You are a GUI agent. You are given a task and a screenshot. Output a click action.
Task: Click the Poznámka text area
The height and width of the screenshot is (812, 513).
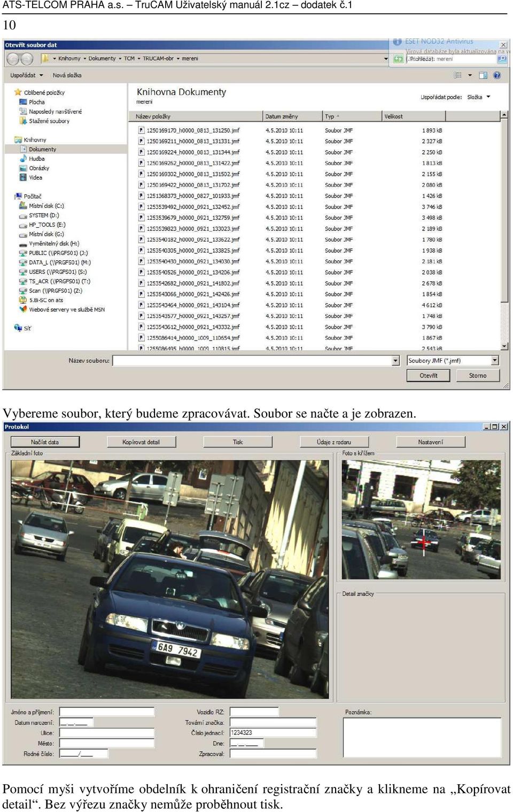click(x=422, y=737)
